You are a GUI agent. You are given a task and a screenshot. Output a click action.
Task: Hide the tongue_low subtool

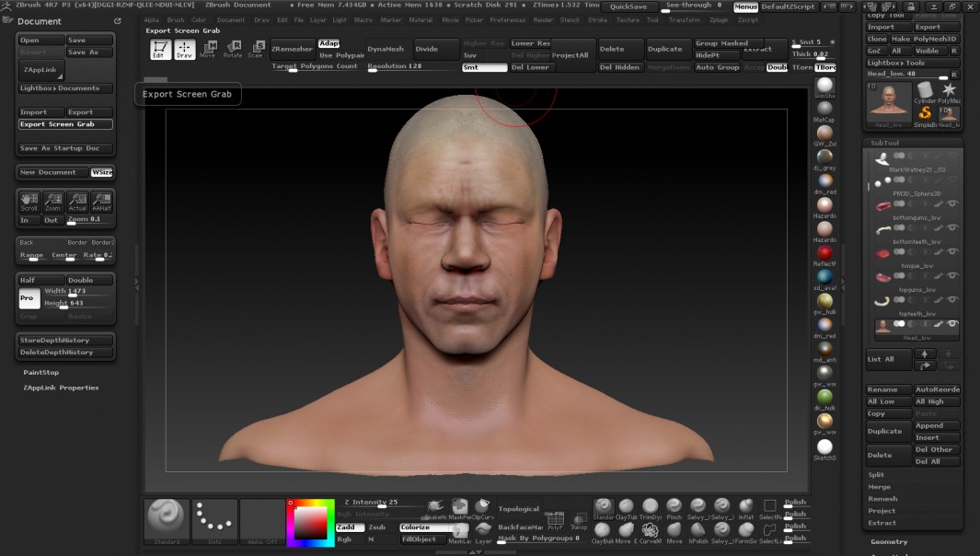click(x=951, y=251)
